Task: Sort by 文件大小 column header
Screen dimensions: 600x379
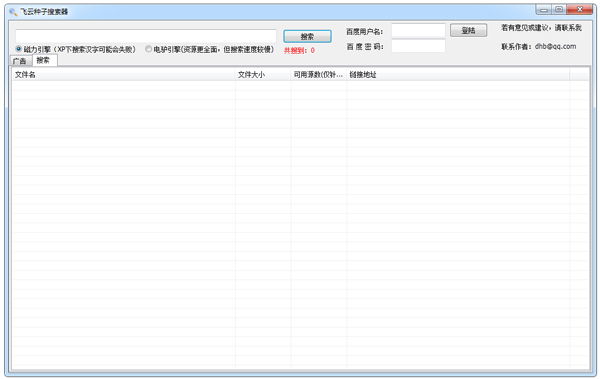Action: (263, 75)
